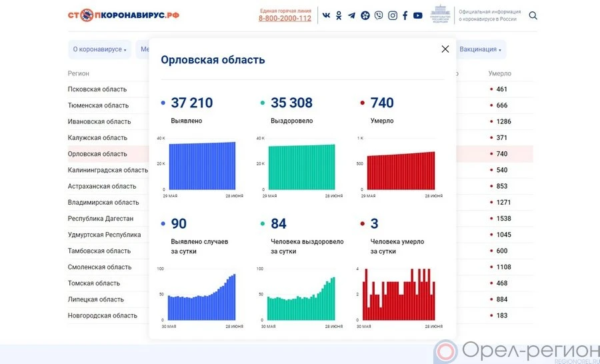The width and height of the screenshot is (600, 364).
Task: Open the VK social page icon
Action: click(326, 15)
